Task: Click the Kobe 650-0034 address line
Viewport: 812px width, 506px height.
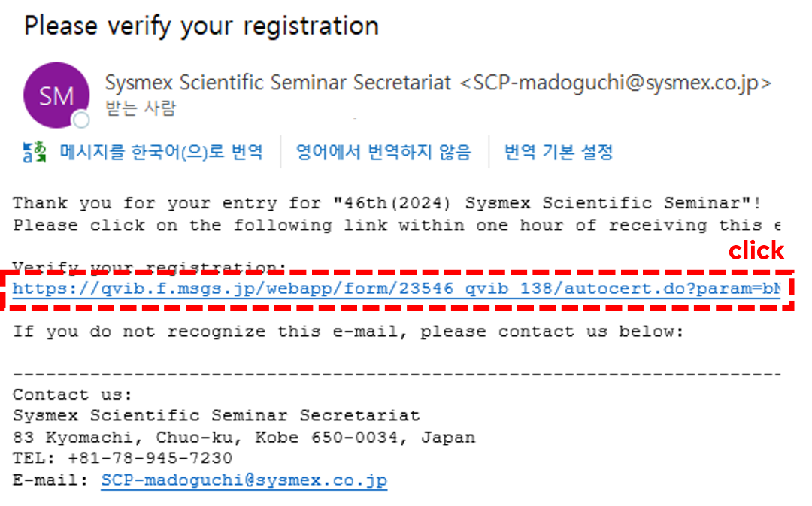Action: tap(244, 438)
